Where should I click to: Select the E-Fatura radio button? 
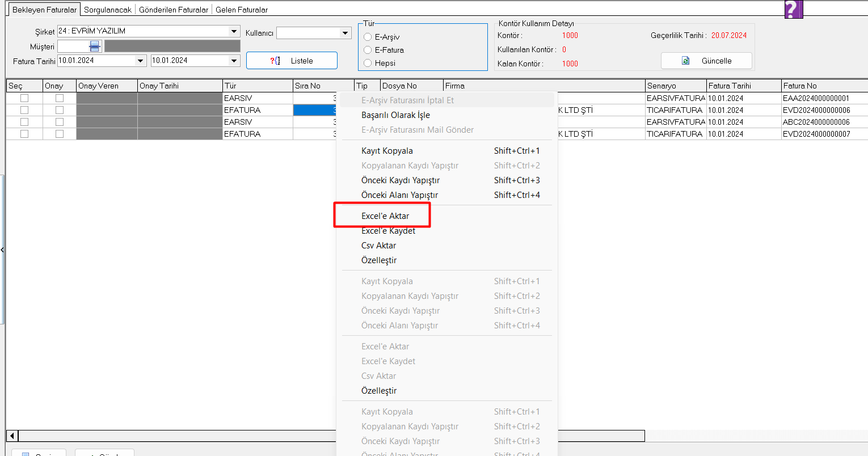click(x=368, y=50)
